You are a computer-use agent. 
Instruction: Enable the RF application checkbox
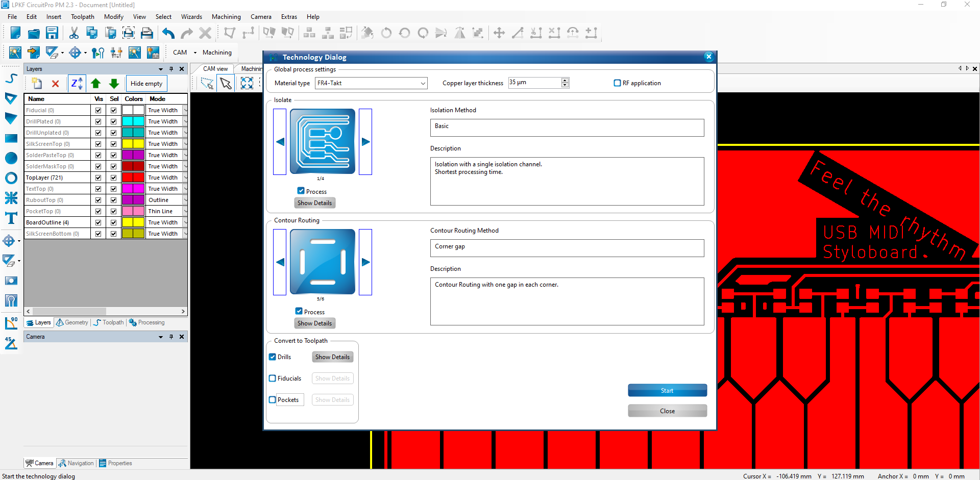click(x=617, y=83)
